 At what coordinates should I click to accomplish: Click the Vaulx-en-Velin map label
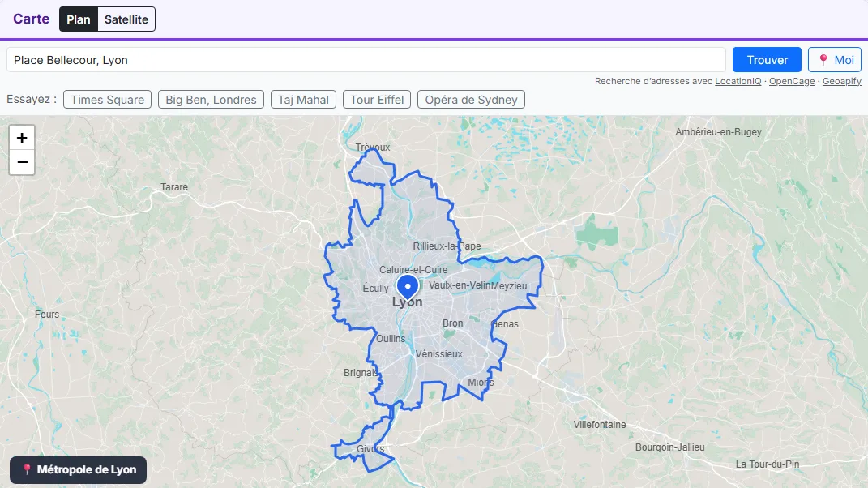[x=460, y=285]
